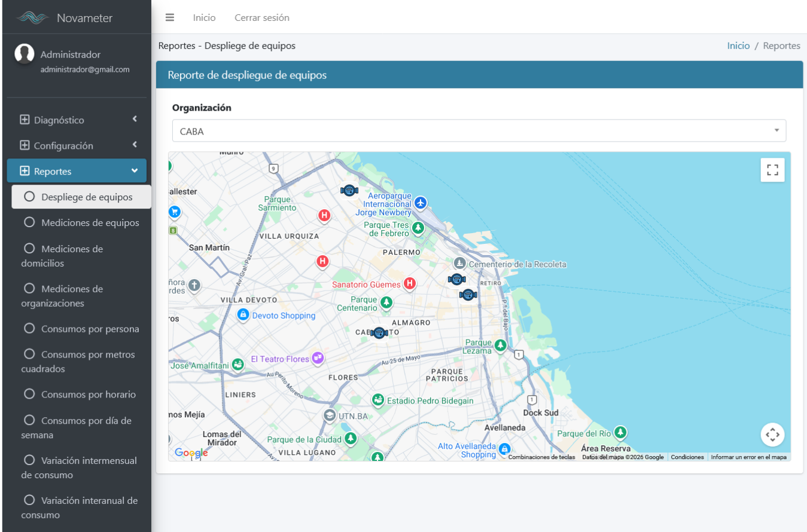Expand the Configuración sidebar section
Image resolution: width=807 pixels, height=532 pixels.
pyautogui.click(x=77, y=146)
